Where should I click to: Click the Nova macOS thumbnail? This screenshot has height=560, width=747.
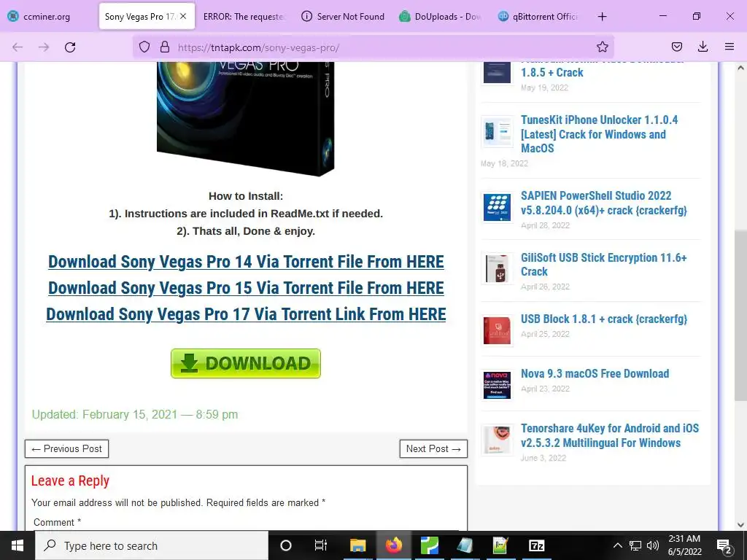497,385
